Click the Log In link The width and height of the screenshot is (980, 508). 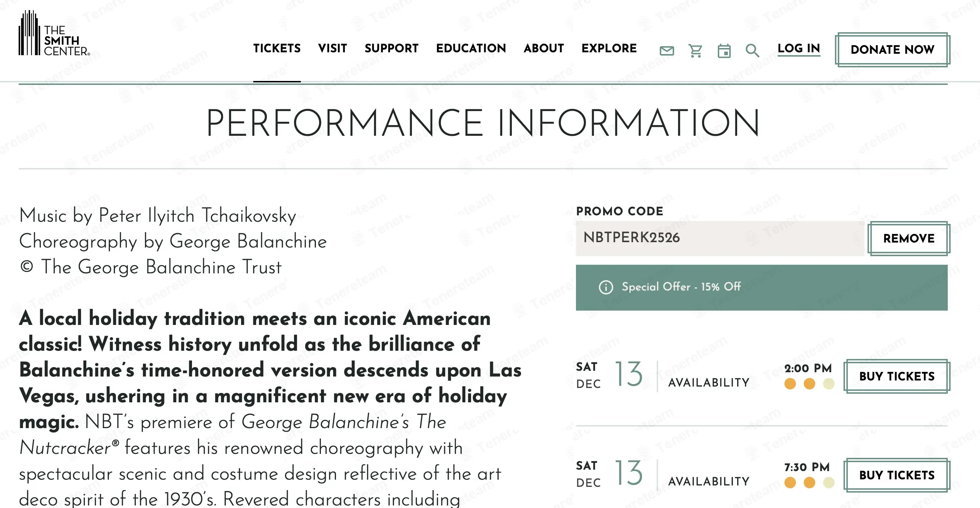798,48
